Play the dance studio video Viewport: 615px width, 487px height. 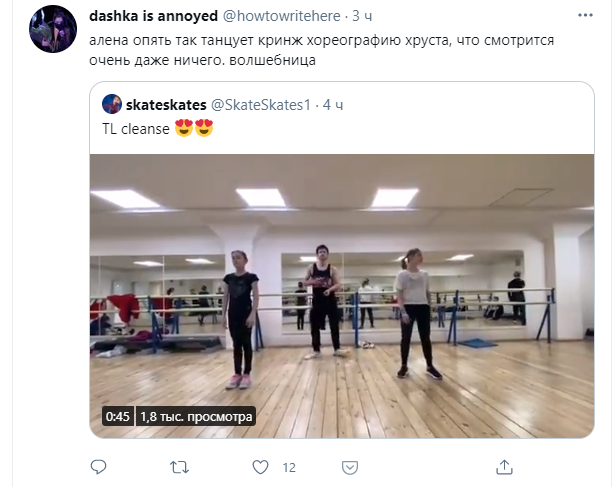click(342, 296)
